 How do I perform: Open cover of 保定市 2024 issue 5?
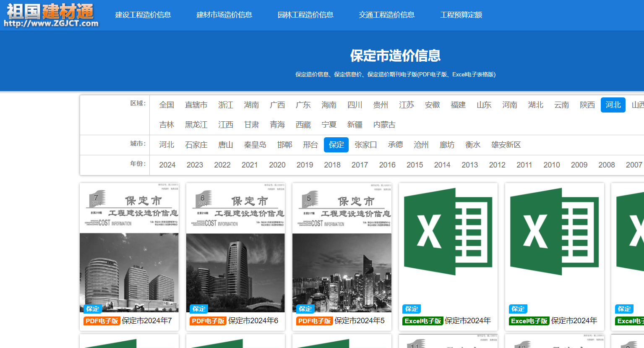pyautogui.click(x=342, y=248)
